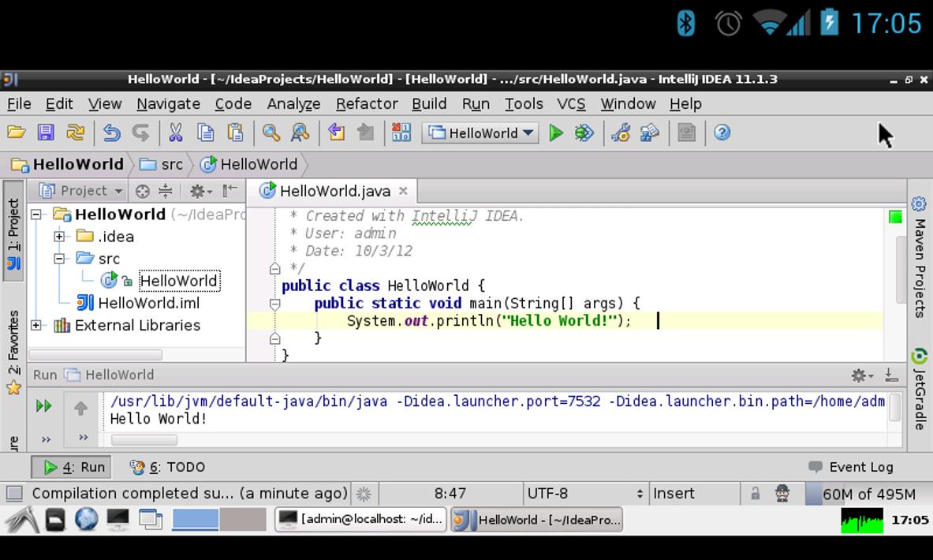
Task: Open the project panel gear settings dropdown
Action: (200, 191)
